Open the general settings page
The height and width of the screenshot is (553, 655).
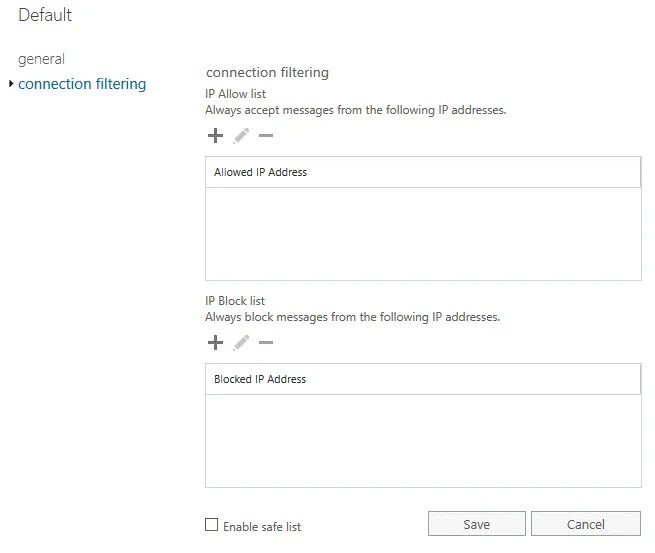[41, 59]
